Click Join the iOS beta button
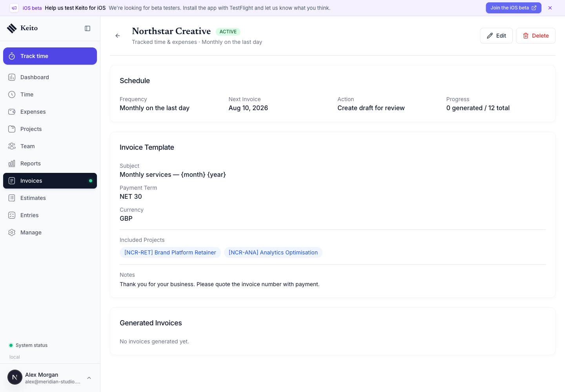 (513, 8)
